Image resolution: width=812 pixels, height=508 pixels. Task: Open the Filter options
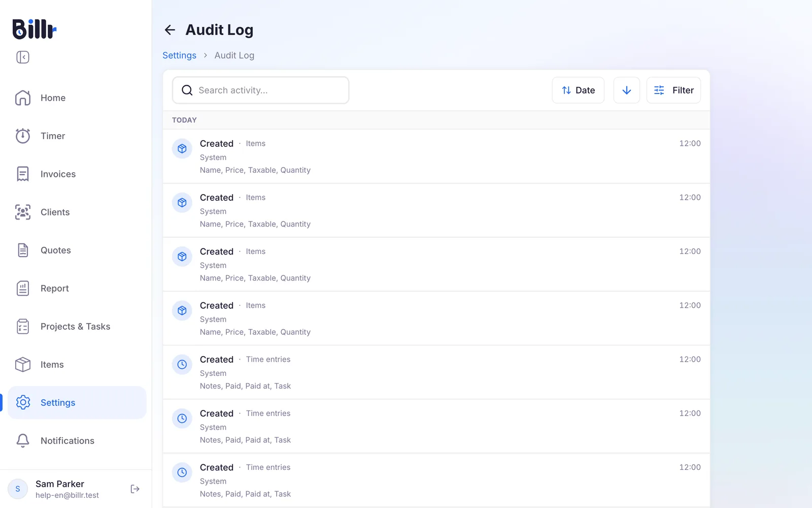click(673, 90)
